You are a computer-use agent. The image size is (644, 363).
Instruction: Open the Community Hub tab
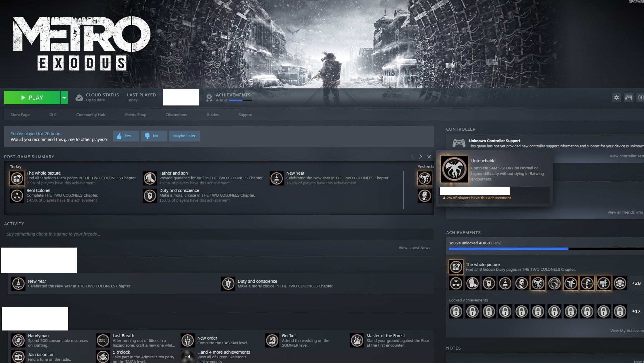click(x=91, y=115)
